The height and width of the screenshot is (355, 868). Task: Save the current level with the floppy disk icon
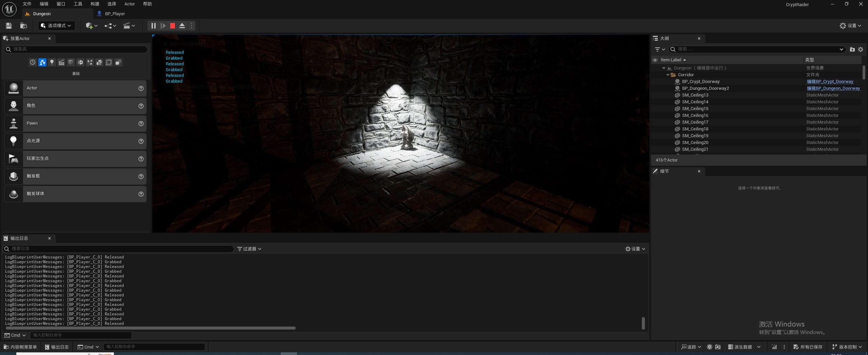(x=9, y=26)
